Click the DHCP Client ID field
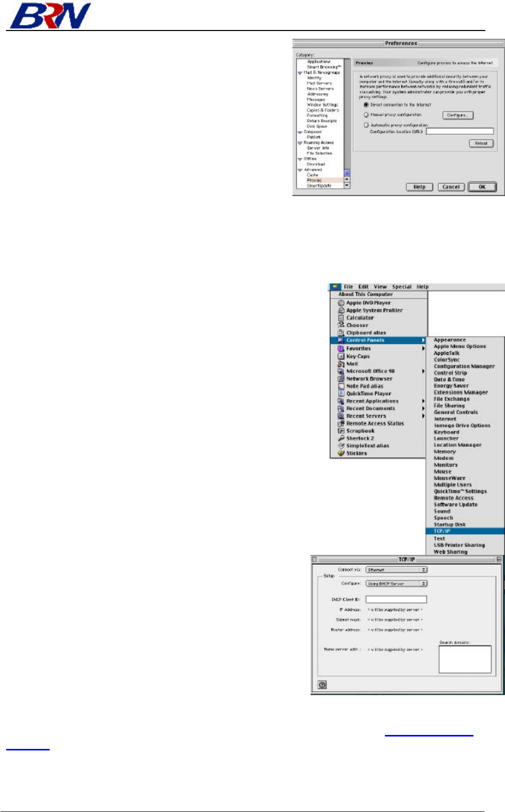505x812 pixels. pos(396,599)
